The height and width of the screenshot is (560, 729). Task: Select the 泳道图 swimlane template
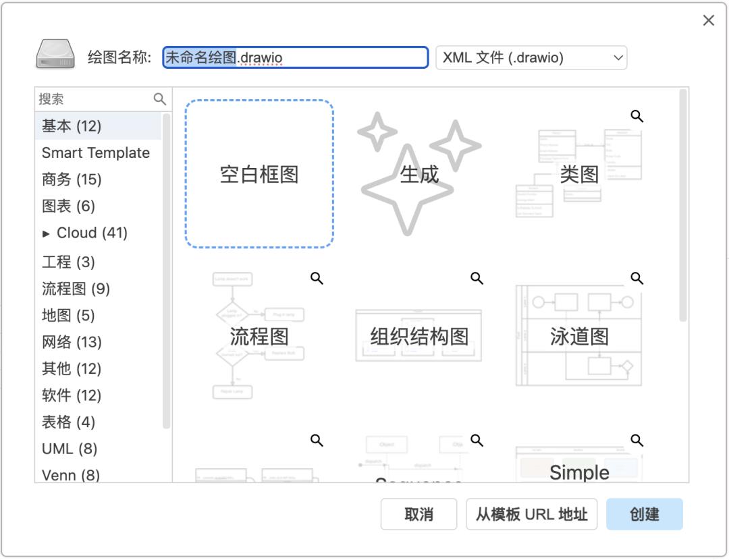pos(579,336)
